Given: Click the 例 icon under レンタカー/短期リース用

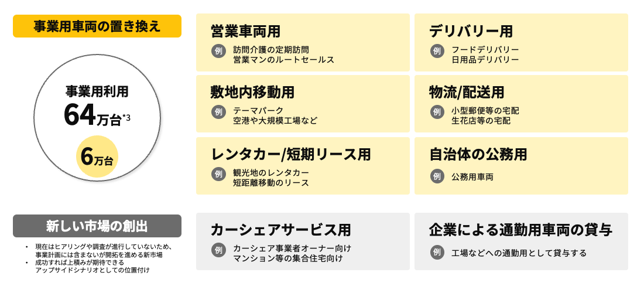Looking at the screenshot, I should click(218, 174).
